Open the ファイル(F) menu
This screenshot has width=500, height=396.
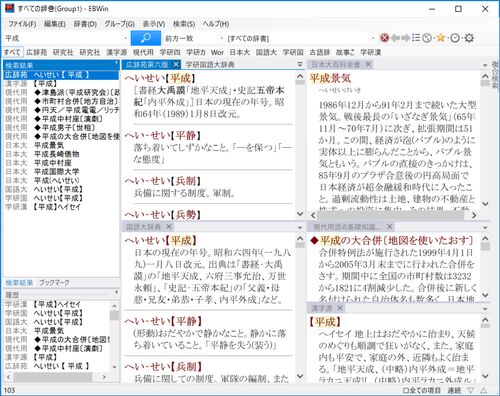(x=22, y=24)
